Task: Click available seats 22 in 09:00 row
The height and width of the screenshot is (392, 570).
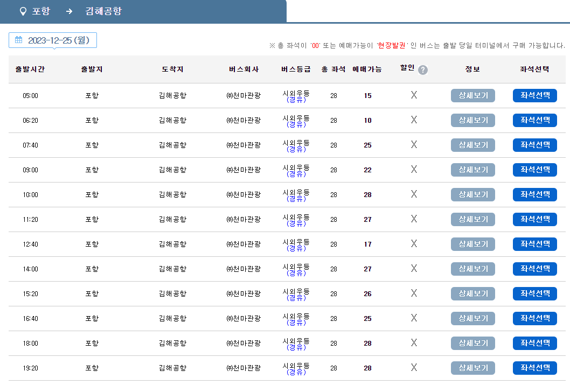Action: point(367,170)
